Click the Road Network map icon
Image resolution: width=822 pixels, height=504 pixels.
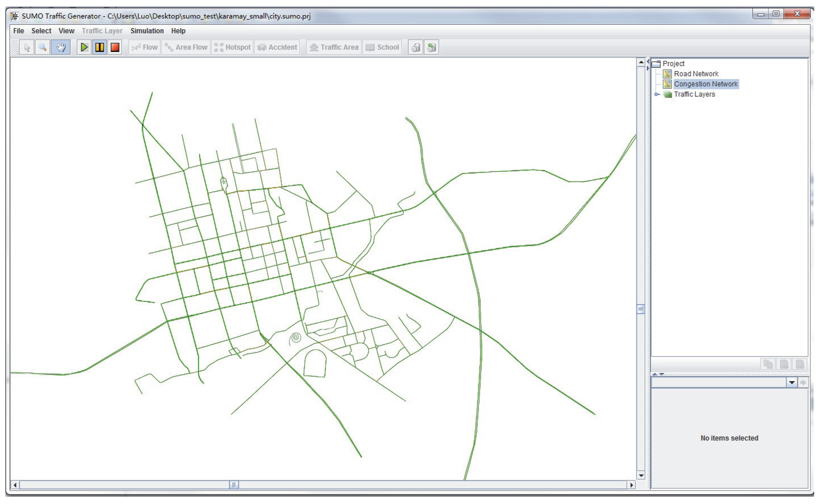point(667,74)
